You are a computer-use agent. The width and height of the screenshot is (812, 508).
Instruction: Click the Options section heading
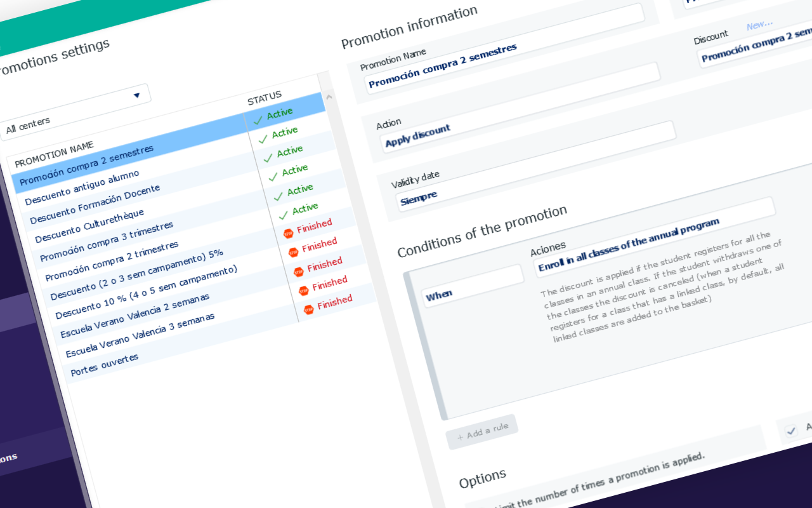click(x=483, y=478)
